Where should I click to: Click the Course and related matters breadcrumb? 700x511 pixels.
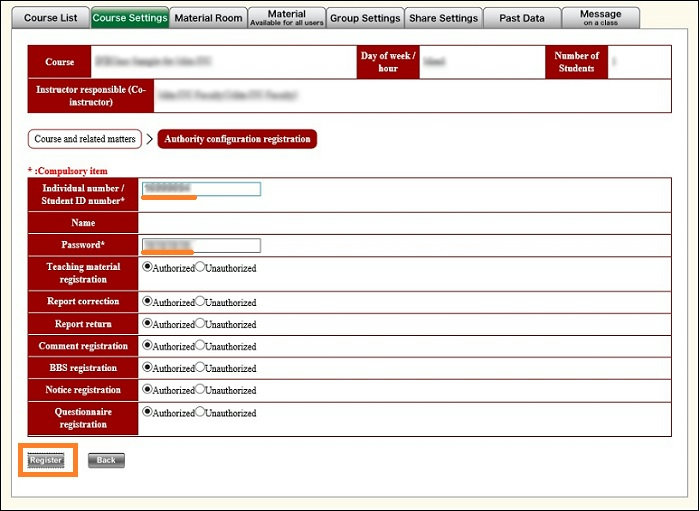click(84, 139)
